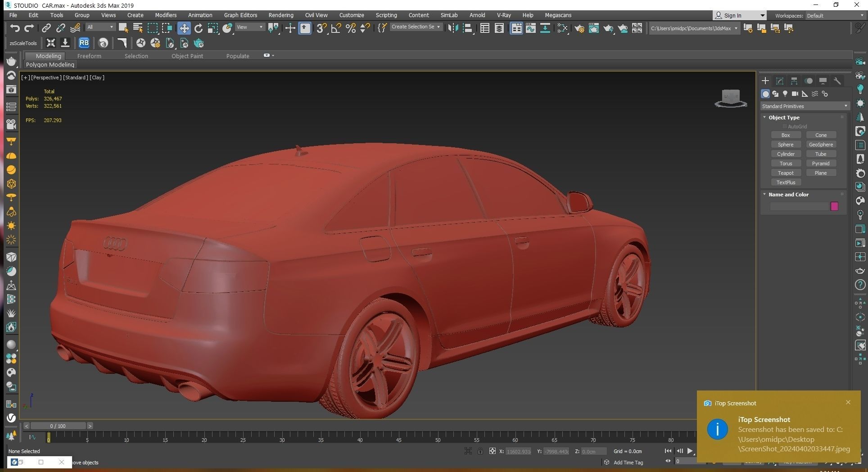The image size is (868, 472).
Task: Open the File menu
Action: pos(14,15)
